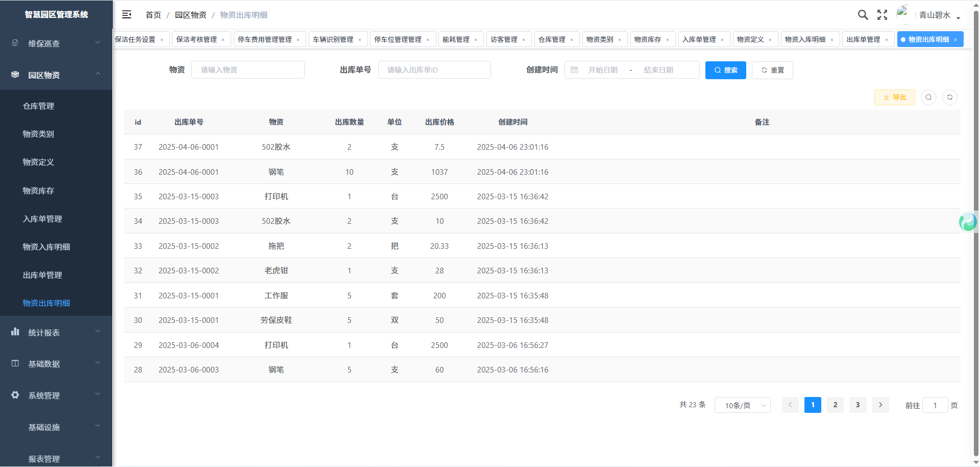The image size is (980, 467).
Task: Open the header search magnifier icon
Action: (x=863, y=15)
